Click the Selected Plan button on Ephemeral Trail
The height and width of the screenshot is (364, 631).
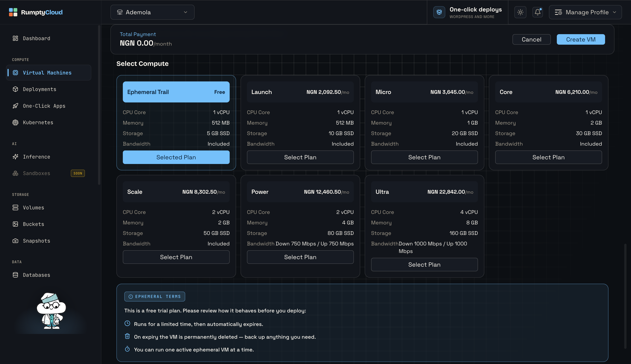tap(176, 157)
